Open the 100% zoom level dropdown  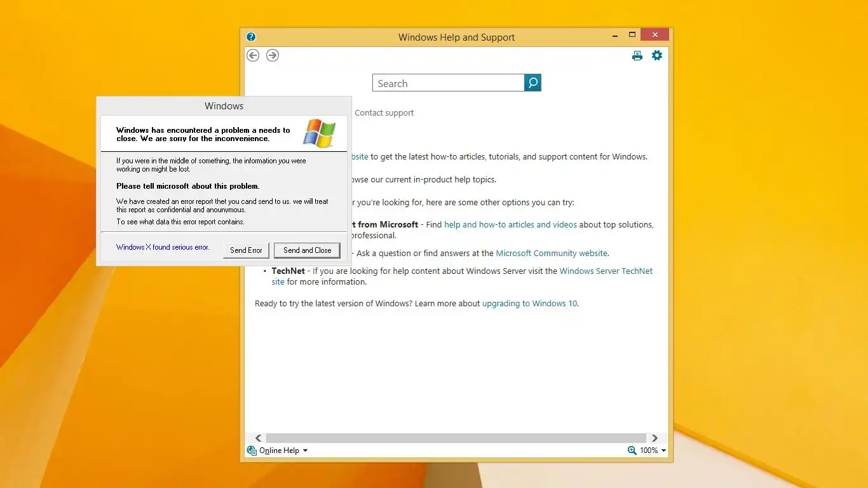click(x=653, y=451)
